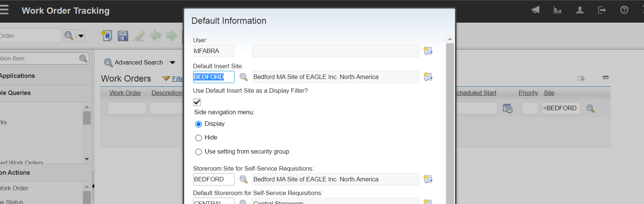Open Reports chart icon in header
This screenshot has width=644, height=204.
tap(557, 10)
